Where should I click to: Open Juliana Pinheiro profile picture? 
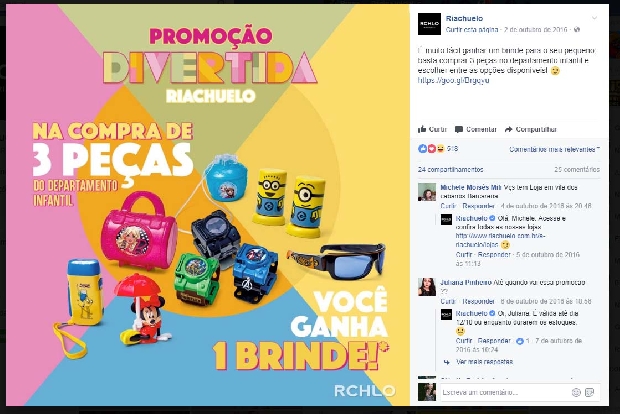pos(427,287)
